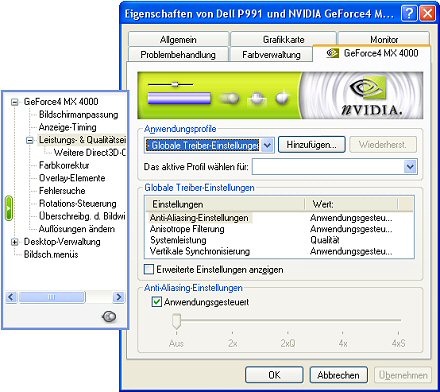Enable 'Erweiterte Einstellungen anzeigen' checkbox
Image resolution: width=440 pixels, height=392 pixels.
click(x=149, y=269)
